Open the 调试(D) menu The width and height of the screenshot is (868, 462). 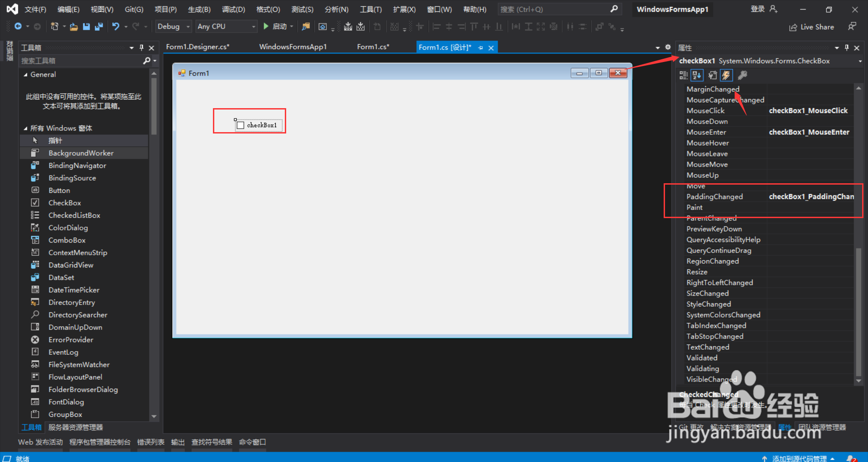click(233, 10)
